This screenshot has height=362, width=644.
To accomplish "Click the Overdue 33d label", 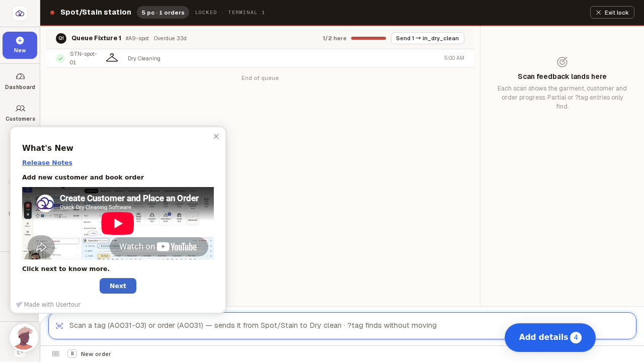I will pyautogui.click(x=170, y=38).
